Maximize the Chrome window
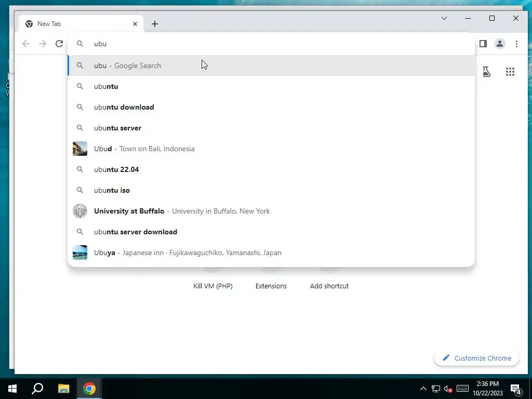 tap(492, 18)
